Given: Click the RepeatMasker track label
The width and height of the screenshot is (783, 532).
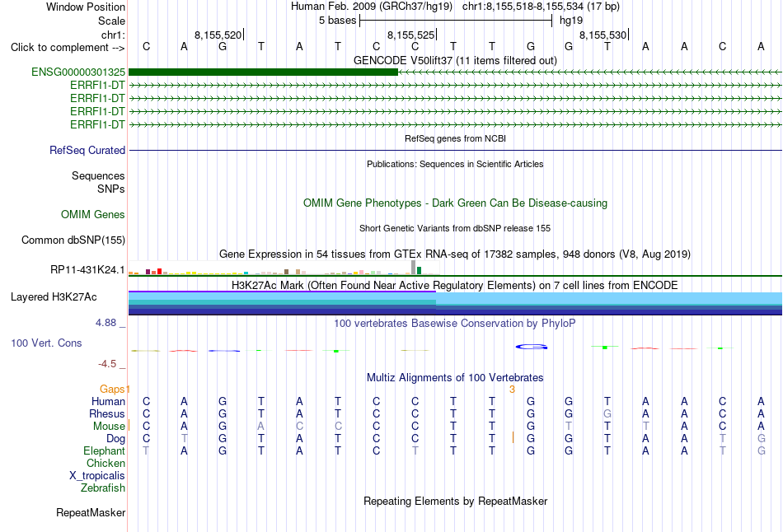Looking at the screenshot, I should pos(91,512).
